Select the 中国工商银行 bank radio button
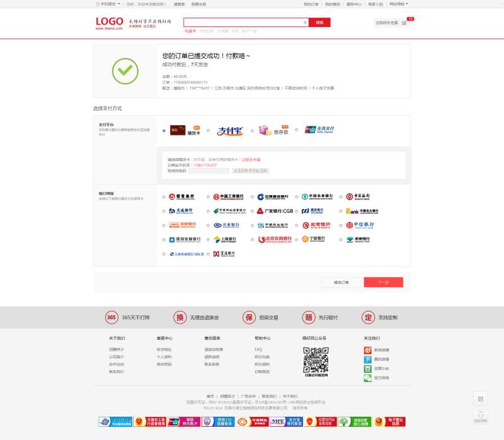This screenshot has height=440, width=504. pyautogui.click(x=209, y=196)
